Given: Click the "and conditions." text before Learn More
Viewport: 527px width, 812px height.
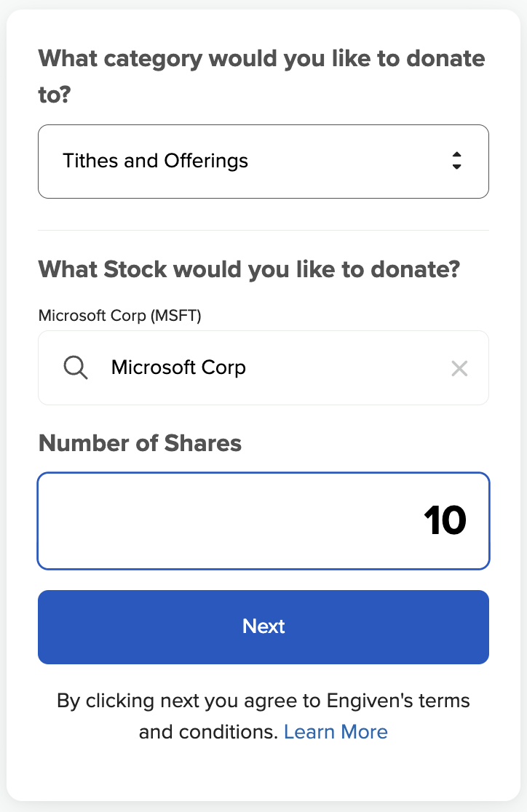Looking at the screenshot, I should click(x=208, y=731).
